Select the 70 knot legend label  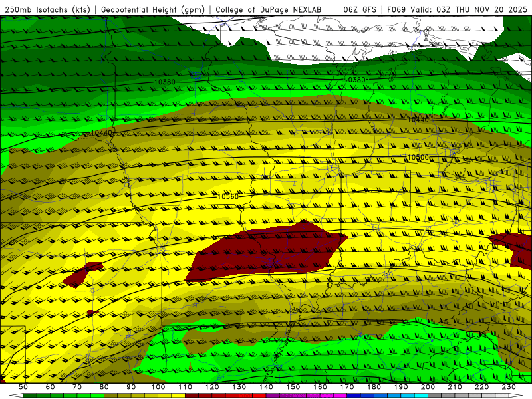click(77, 387)
